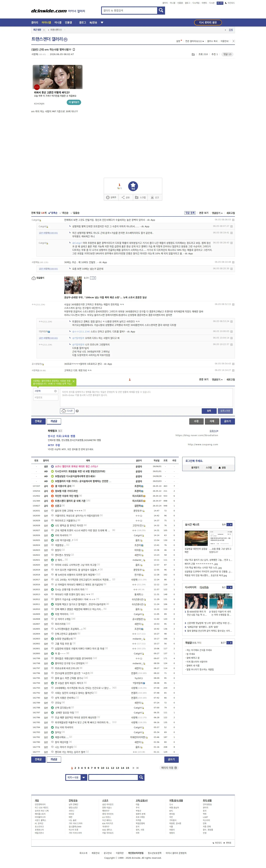Open the KOHONJIN ad photo thumbnail
266x868 pixels.
click(58, 77)
